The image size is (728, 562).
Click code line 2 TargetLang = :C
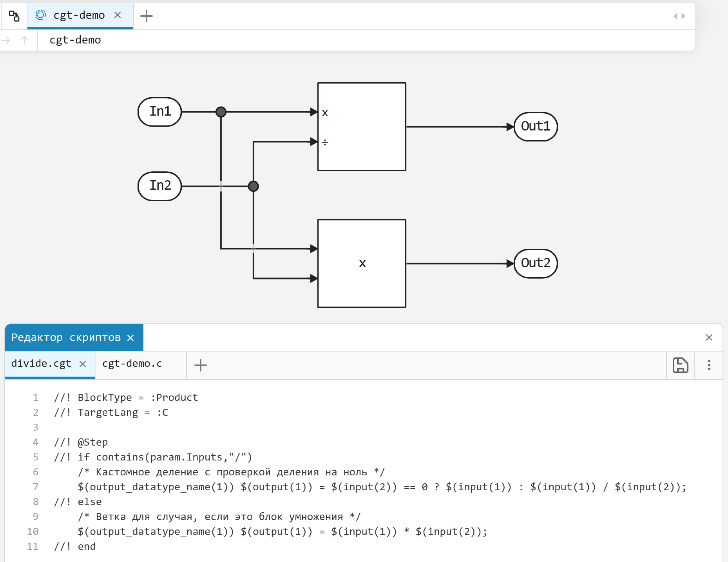pos(111,412)
